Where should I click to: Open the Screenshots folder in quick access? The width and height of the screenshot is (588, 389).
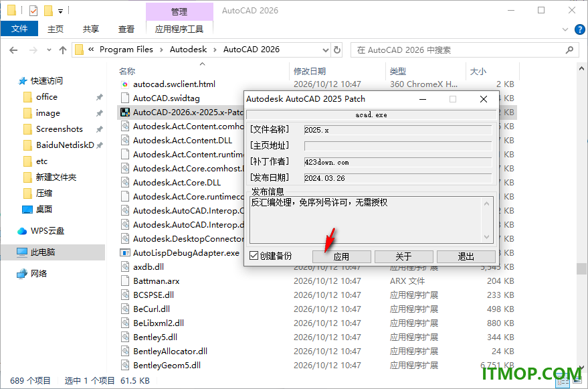(x=60, y=129)
